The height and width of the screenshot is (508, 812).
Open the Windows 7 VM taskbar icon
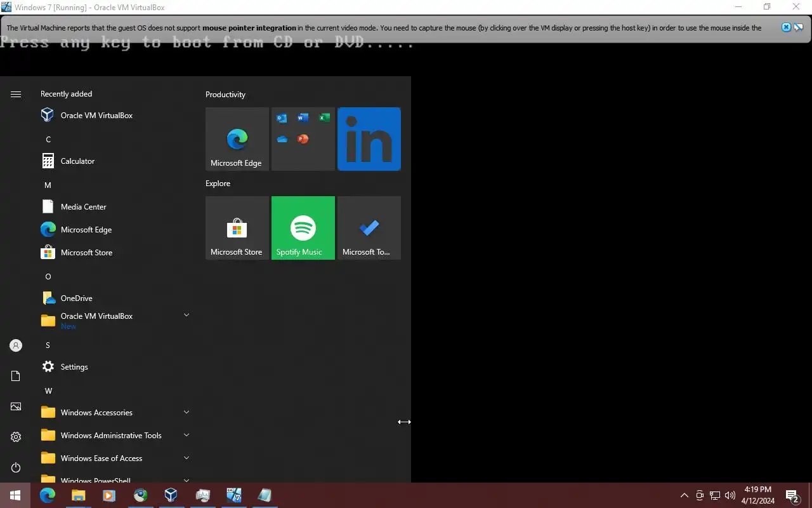tap(233, 495)
